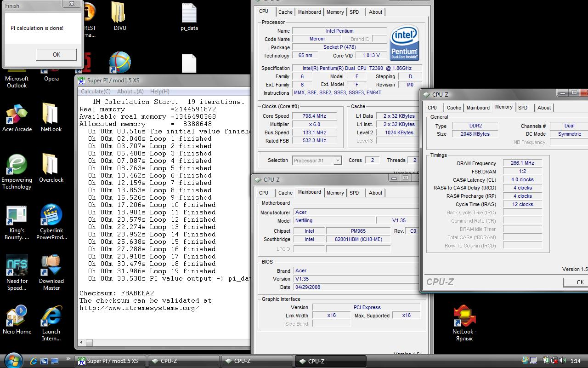Click Super PI horizontal scrollbar left arrow
The image size is (588, 368).
(82, 343)
